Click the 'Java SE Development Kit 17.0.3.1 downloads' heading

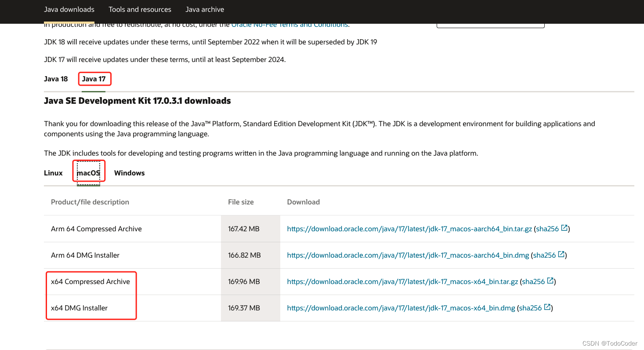point(137,101)
